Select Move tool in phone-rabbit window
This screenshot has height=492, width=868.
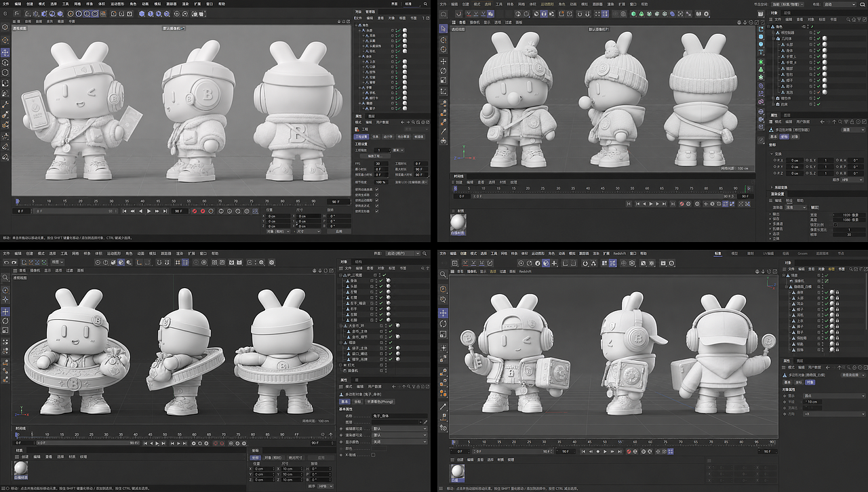[5, 52]
